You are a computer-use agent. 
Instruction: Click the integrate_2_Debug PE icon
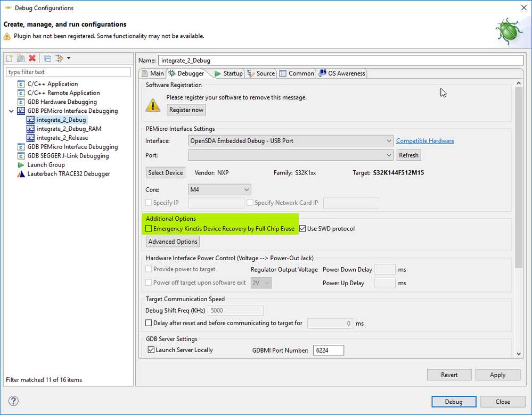tap(30, 120)
